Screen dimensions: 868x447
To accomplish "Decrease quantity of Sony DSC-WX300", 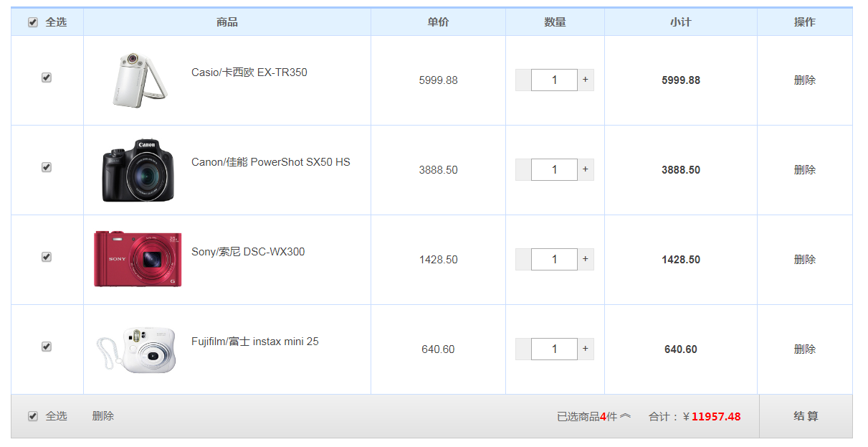I will 523,259.
